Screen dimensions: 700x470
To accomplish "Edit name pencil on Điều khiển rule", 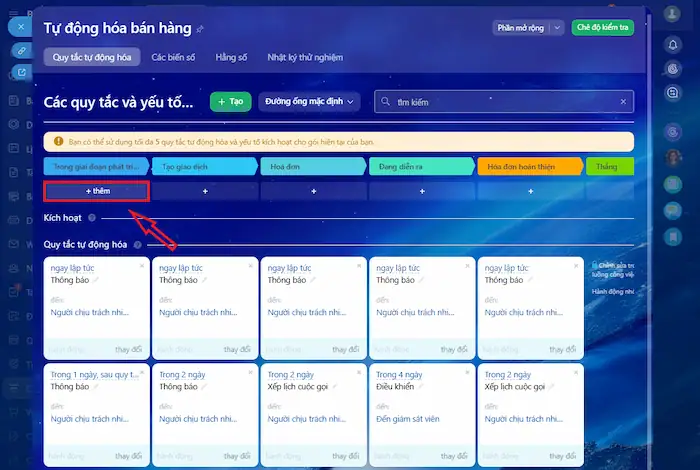I will click(421, 387).
